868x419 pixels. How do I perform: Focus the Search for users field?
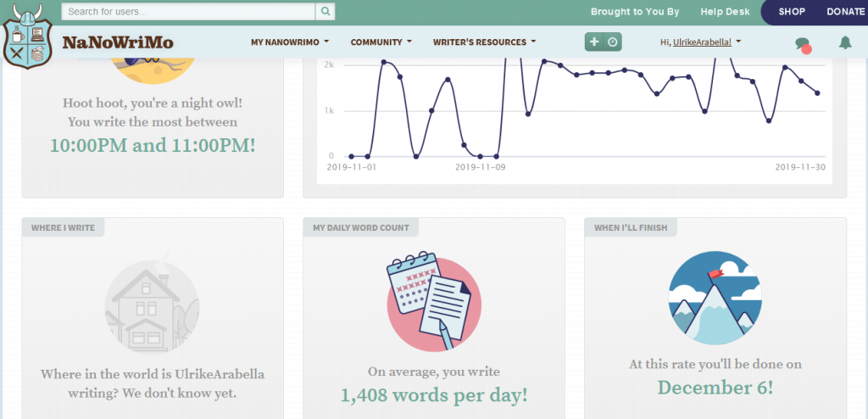tap(188, 11)
